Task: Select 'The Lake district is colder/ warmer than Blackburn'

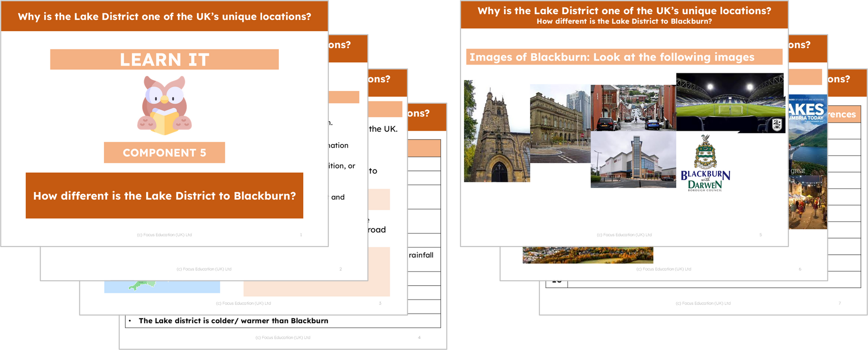Action: click(233, 321)
